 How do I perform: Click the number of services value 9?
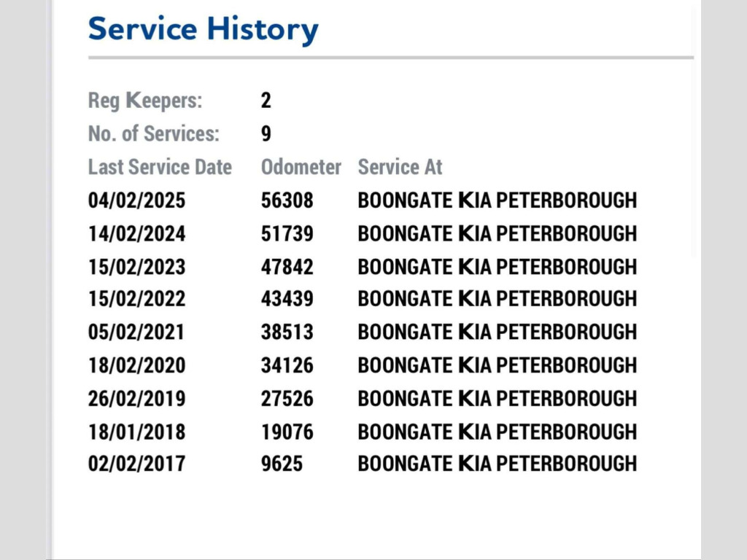266,134
